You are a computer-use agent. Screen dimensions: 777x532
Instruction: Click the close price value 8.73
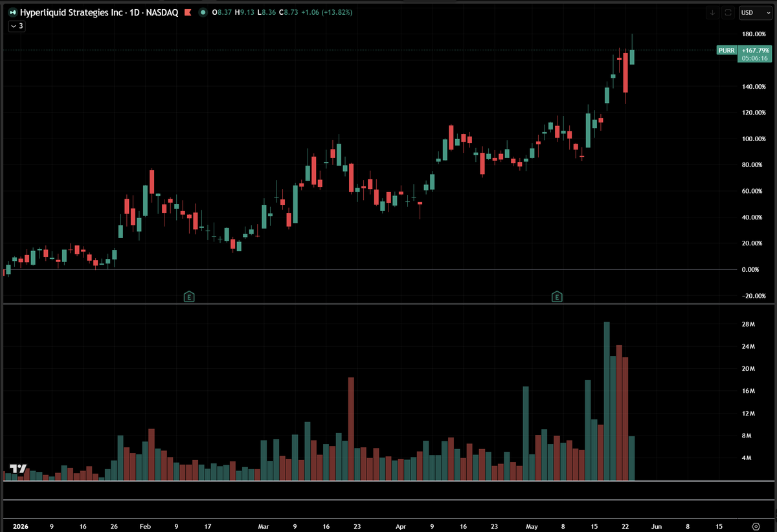[291, 12]
